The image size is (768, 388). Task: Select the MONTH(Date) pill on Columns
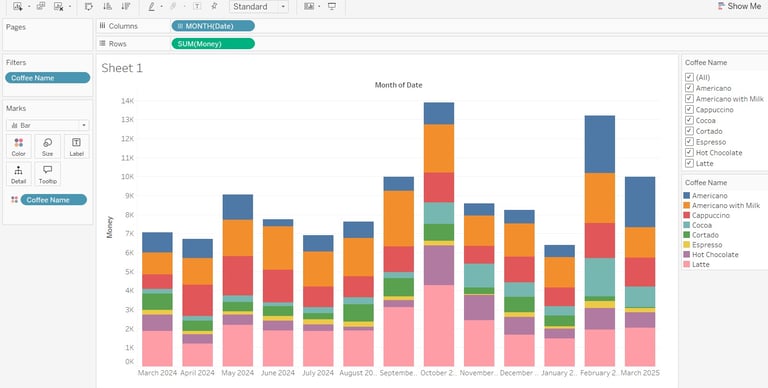213,26
